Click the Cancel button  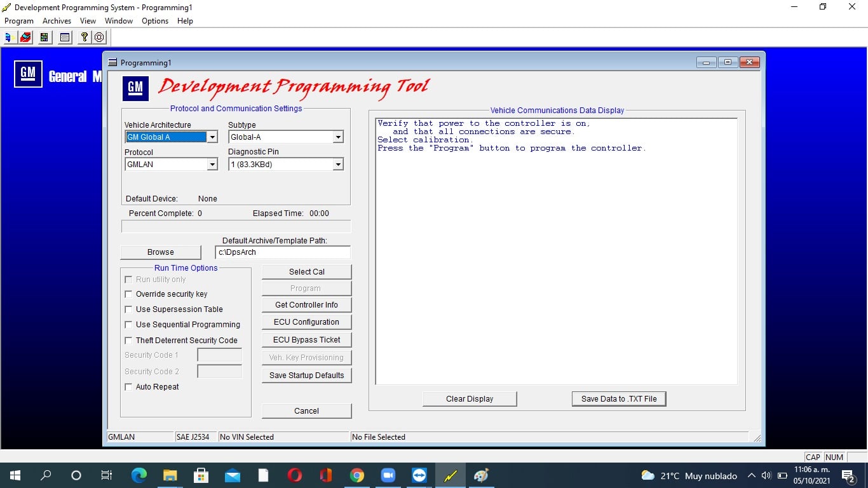click(x=307, y=411)
